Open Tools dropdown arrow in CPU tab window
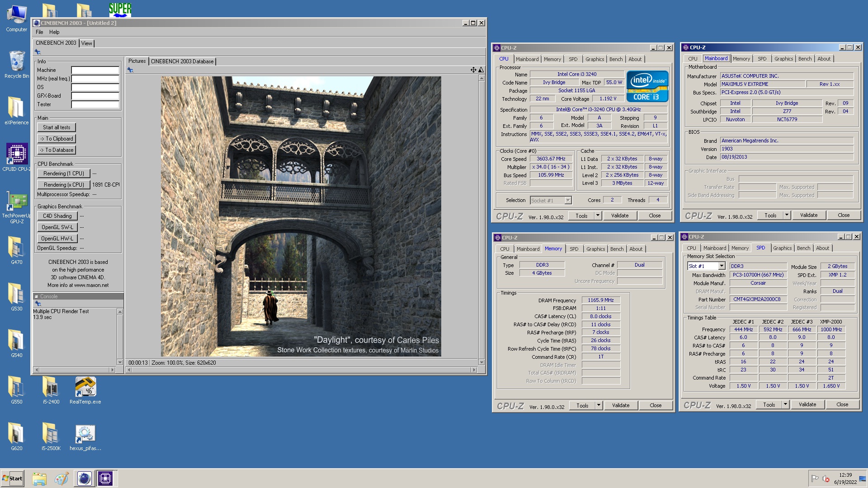 coord(598,216)
